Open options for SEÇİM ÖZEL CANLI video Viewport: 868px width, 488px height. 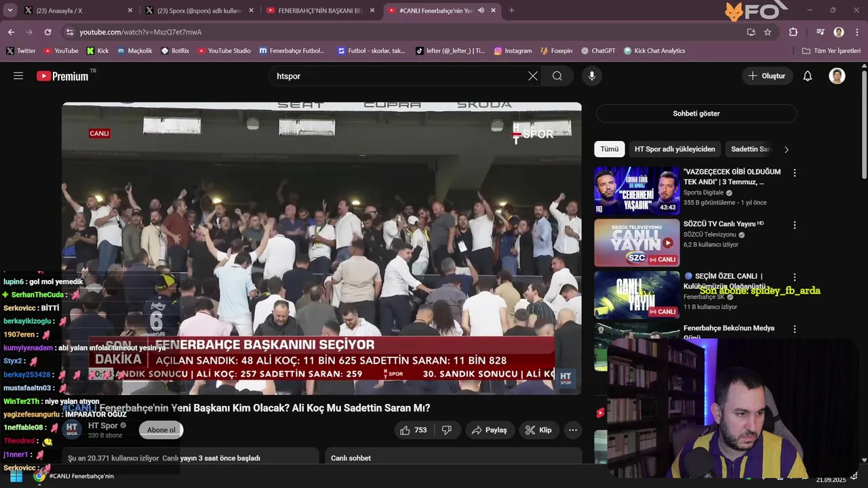[x=795, y=277]
